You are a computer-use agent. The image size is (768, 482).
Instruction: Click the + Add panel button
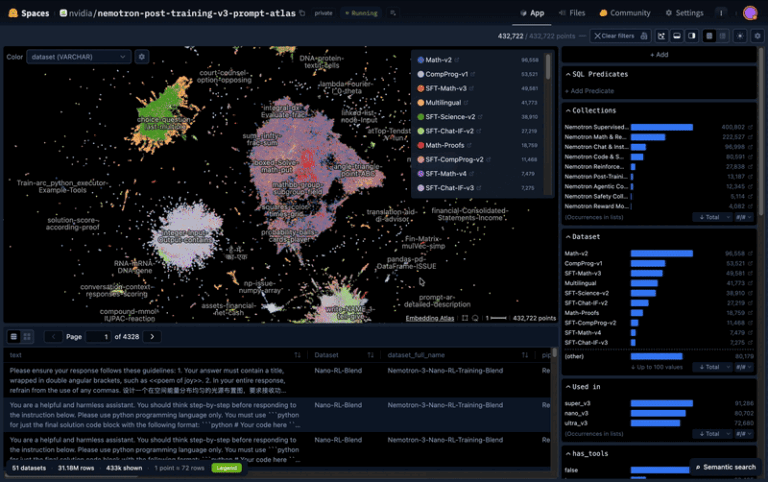[x=659, y=54]
